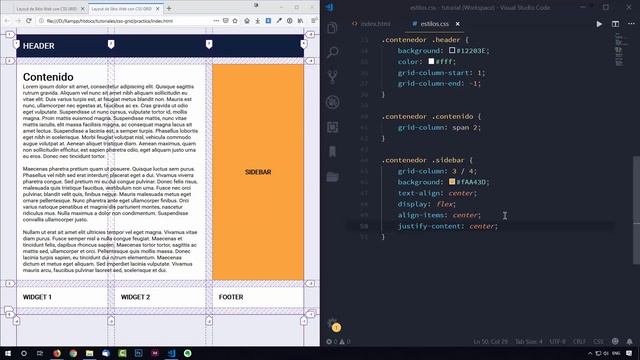Click the Contenido heading in page

click(48, 77)
